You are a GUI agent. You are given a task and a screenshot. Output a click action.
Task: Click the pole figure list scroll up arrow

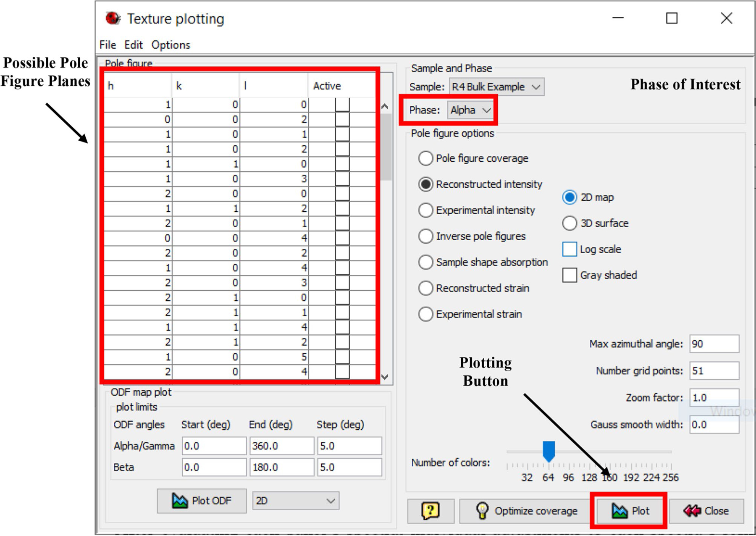(385, 107)
